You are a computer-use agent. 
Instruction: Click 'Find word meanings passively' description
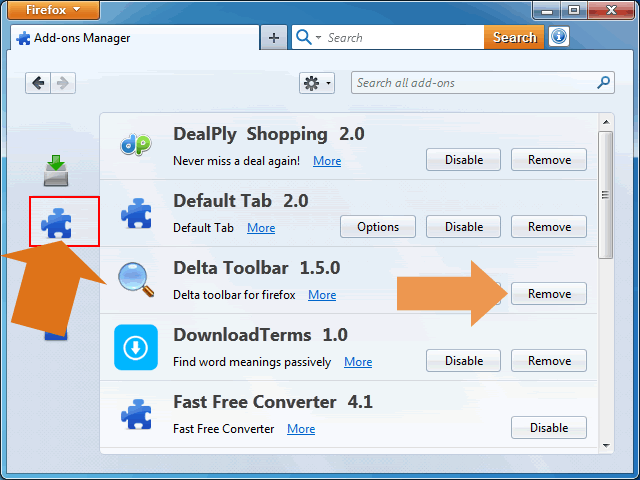(x=252, y=362)
